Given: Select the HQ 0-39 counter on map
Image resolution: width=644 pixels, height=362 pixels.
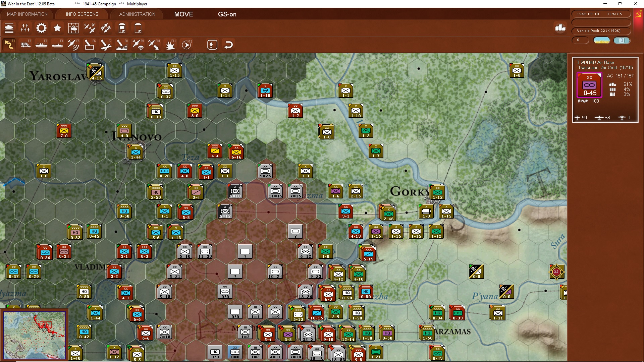Looking at the screenshot, I should click(x=156, y=112).
